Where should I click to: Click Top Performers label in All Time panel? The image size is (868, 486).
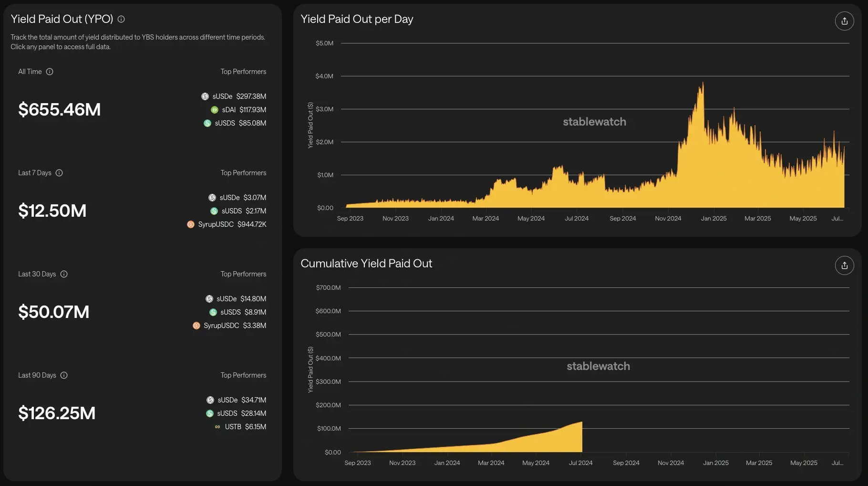(x=243, y=72)
